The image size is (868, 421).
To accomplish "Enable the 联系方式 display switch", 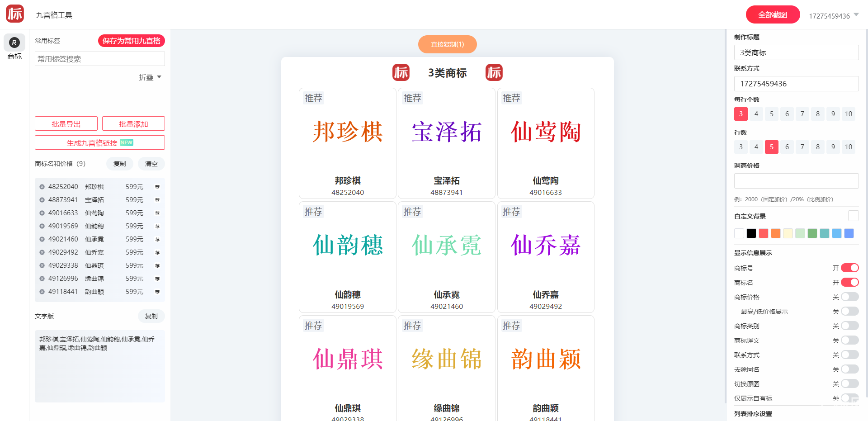I will coord(849,355).
